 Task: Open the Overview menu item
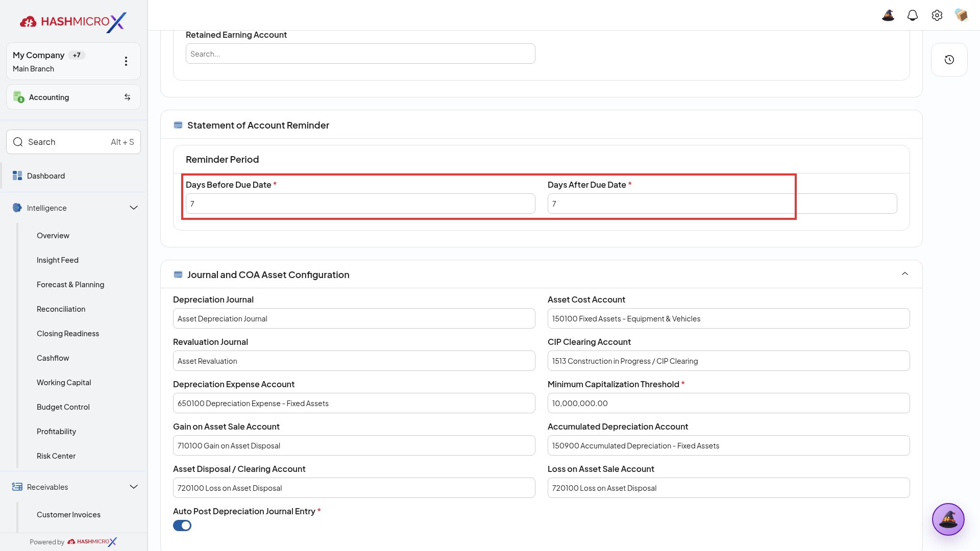(53, 235)
